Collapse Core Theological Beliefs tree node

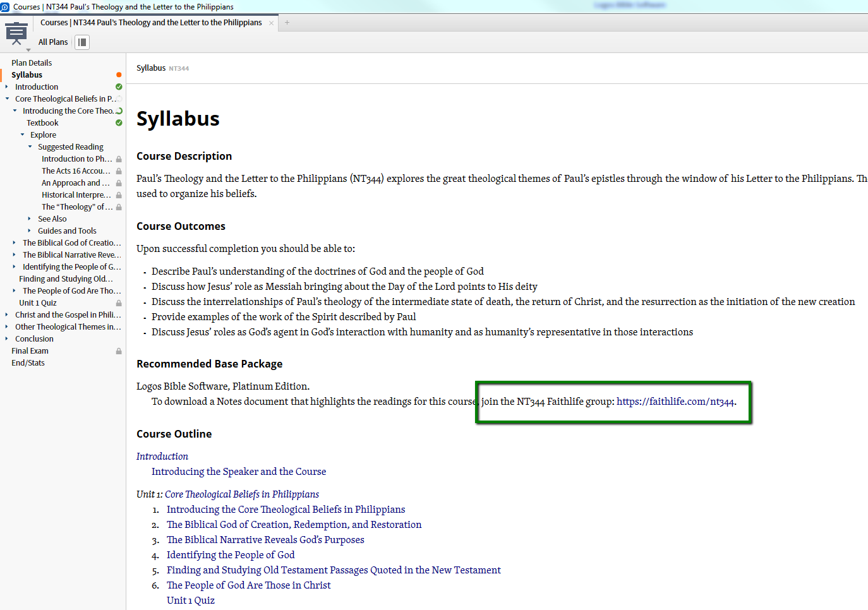tap(7, 99)
